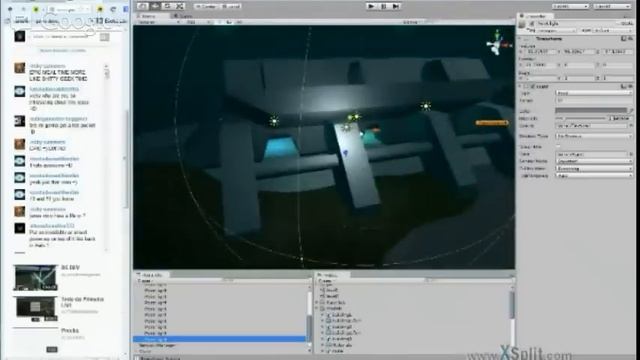Open the Layer dropdown in Inspector
Image resolution: width=640 pixels, height=360 pixels.
tap(612, 31)
